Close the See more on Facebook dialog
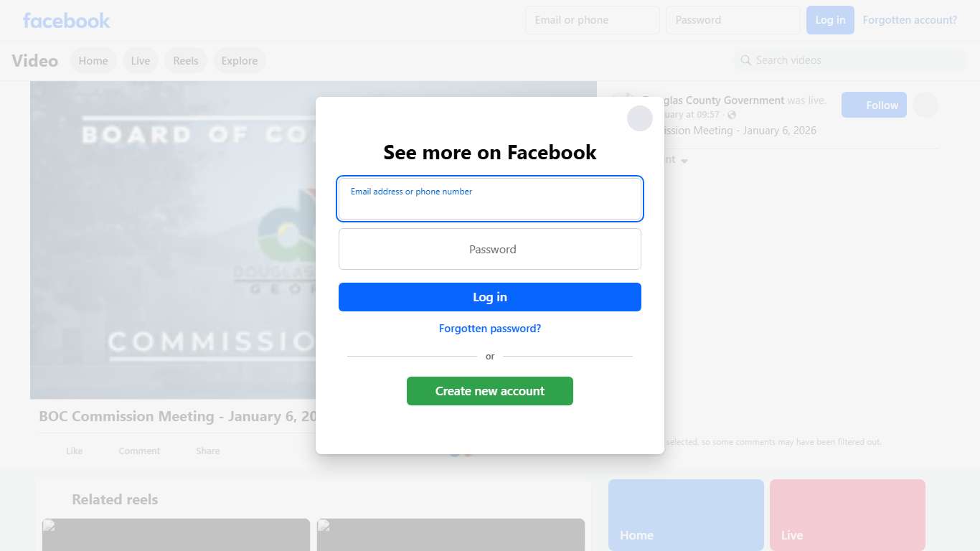The image size is (980, 551). pyautogui.click(x=640, y=118)
